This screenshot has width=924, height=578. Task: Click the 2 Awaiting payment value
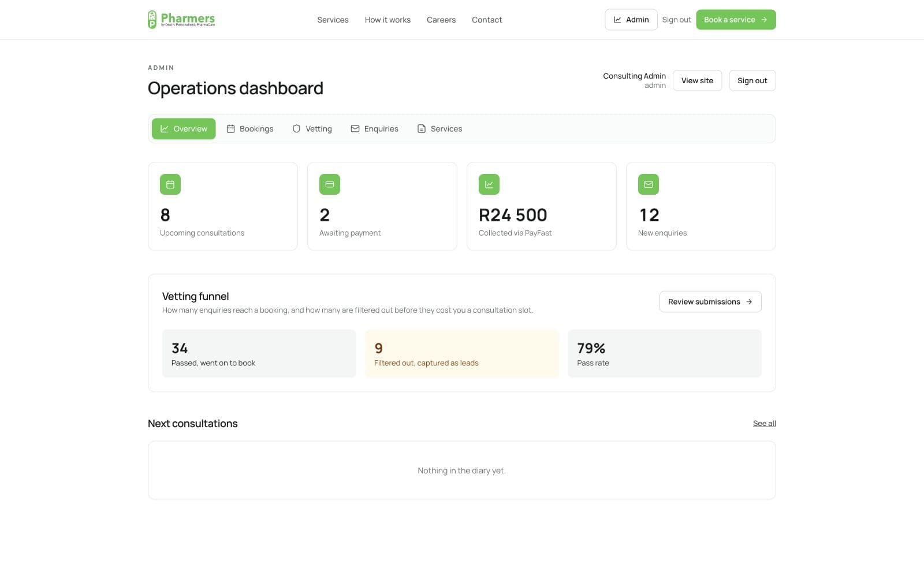(x=325, y=215)
